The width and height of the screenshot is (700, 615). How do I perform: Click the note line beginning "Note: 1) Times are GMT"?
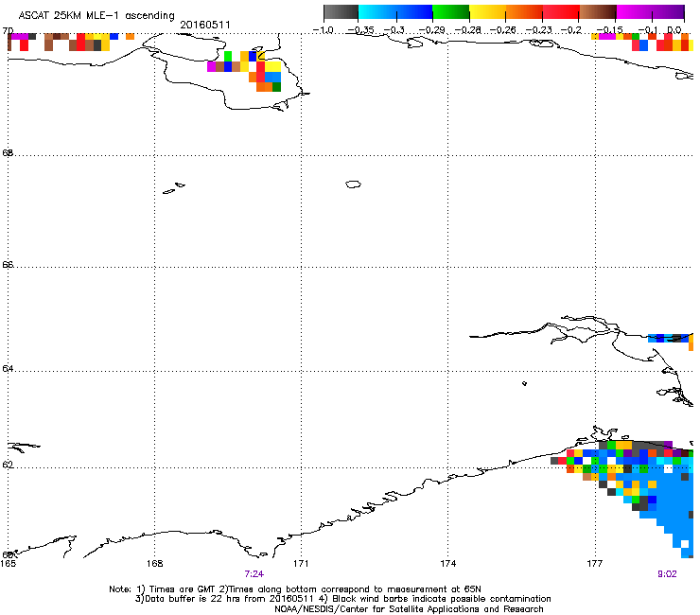(x=295, y=589)
